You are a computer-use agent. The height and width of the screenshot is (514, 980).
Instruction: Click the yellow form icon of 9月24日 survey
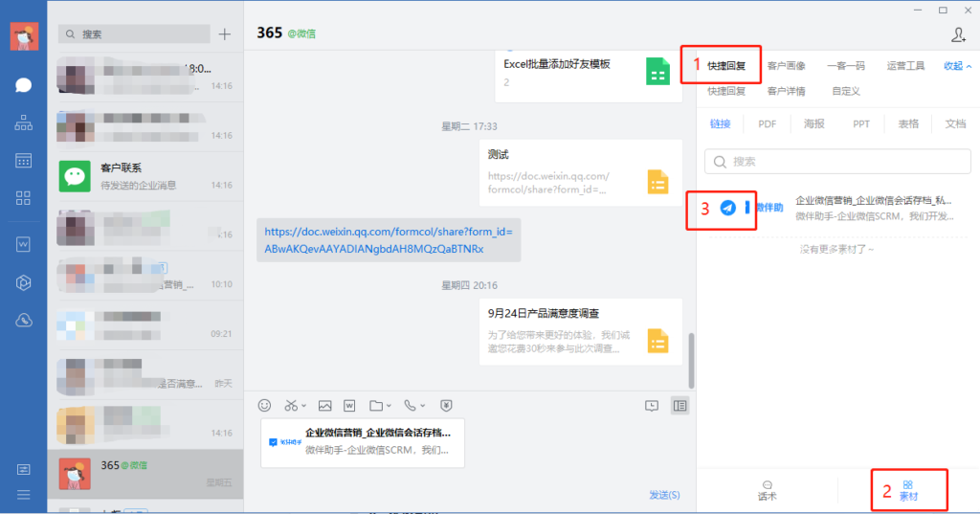(x=657, y=341)
